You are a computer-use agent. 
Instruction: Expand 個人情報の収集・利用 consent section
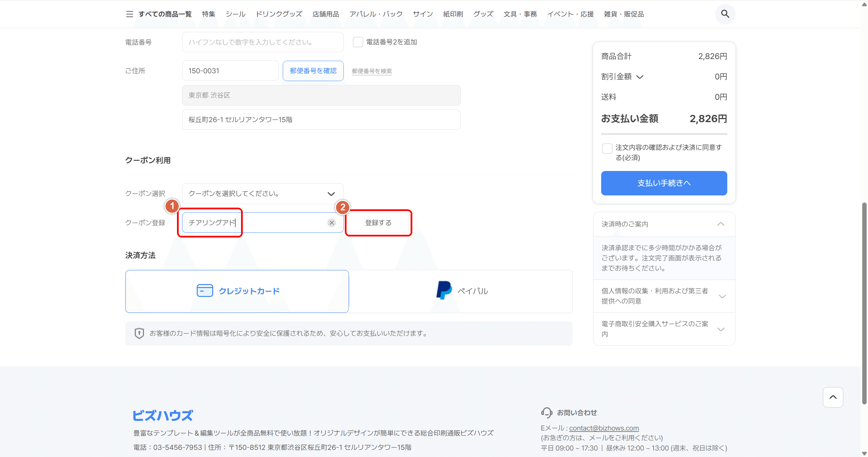[722, 296]
